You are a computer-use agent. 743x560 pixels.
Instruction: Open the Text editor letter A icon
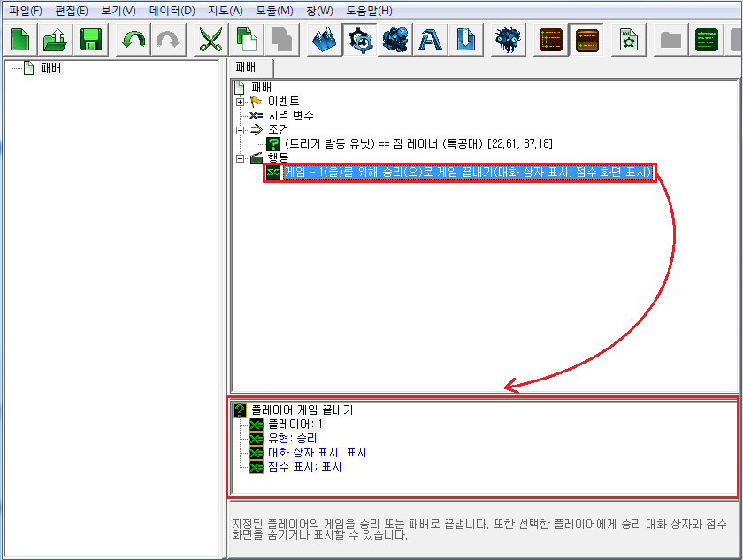pyautogui.click(x=430, y=39)
